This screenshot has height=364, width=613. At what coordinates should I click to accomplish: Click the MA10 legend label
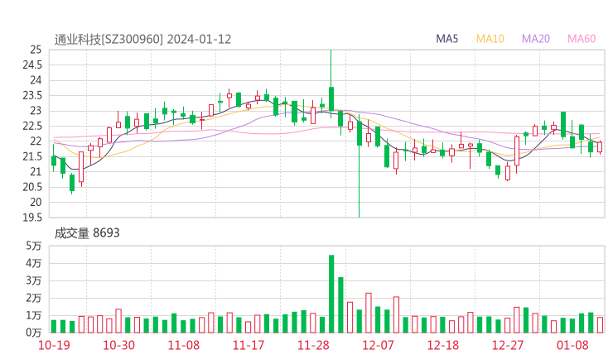490,39
